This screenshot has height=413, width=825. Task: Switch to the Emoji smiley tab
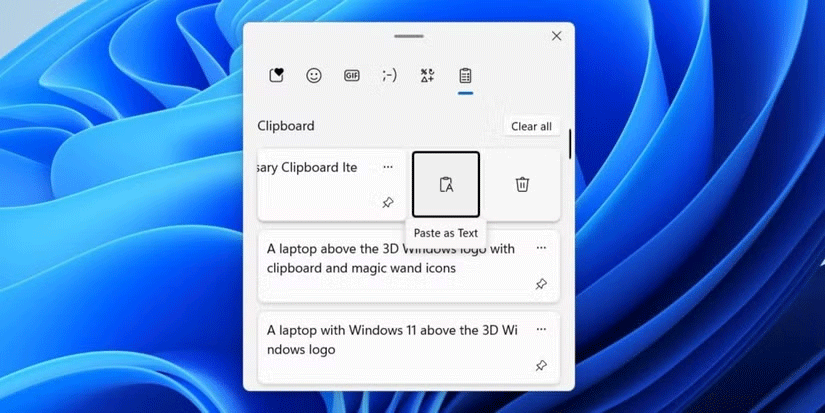pyautogui.click(x=314, y=76)
